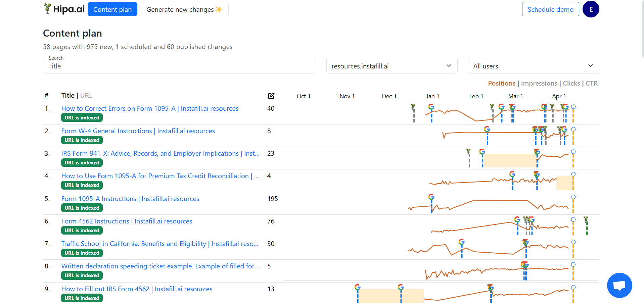
Task: Click the Hipa.ai palm tree logo
Action: (47, 8)
